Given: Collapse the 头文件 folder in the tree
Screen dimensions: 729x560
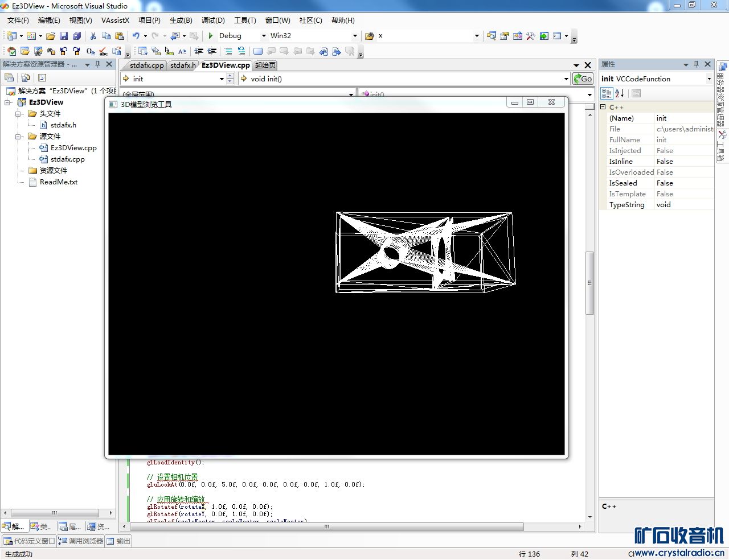Looking at the screenshot, I should click(19, 114).
